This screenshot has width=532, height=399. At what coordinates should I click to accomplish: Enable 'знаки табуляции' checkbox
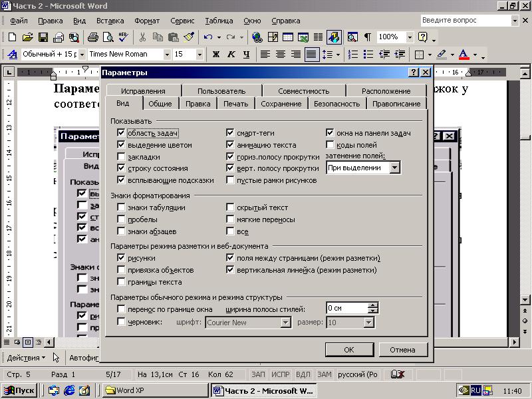click(121, 207)
